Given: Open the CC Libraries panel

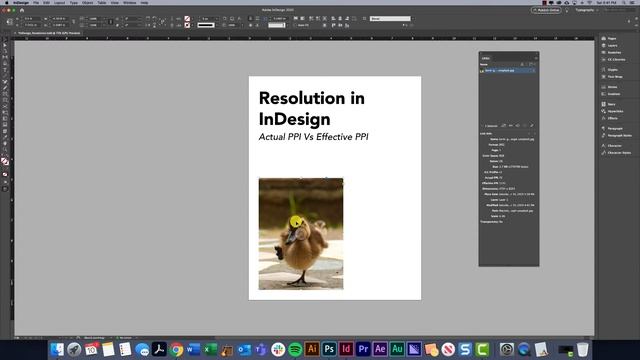Looking at the screenshot, I should [616, 59].
